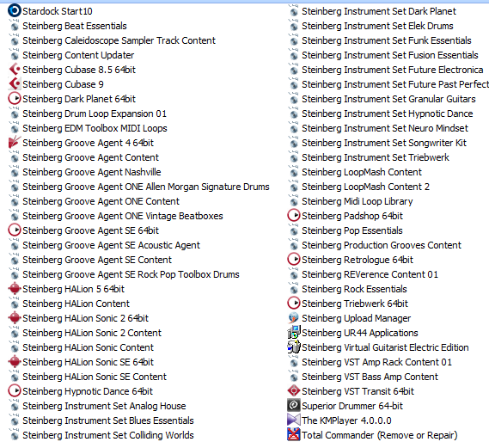
Task: Click the Stardock Start10 icon
Action: click(x=15, y=11)
